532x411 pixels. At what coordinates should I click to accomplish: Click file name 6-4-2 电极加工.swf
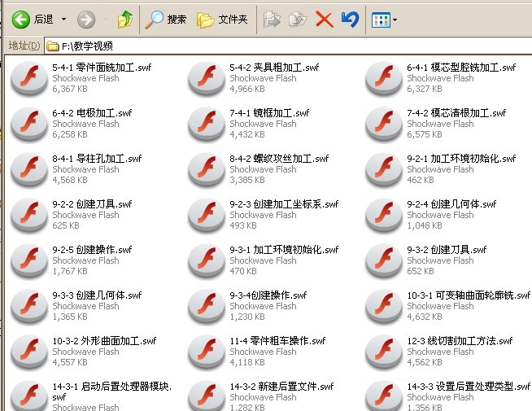92,113
